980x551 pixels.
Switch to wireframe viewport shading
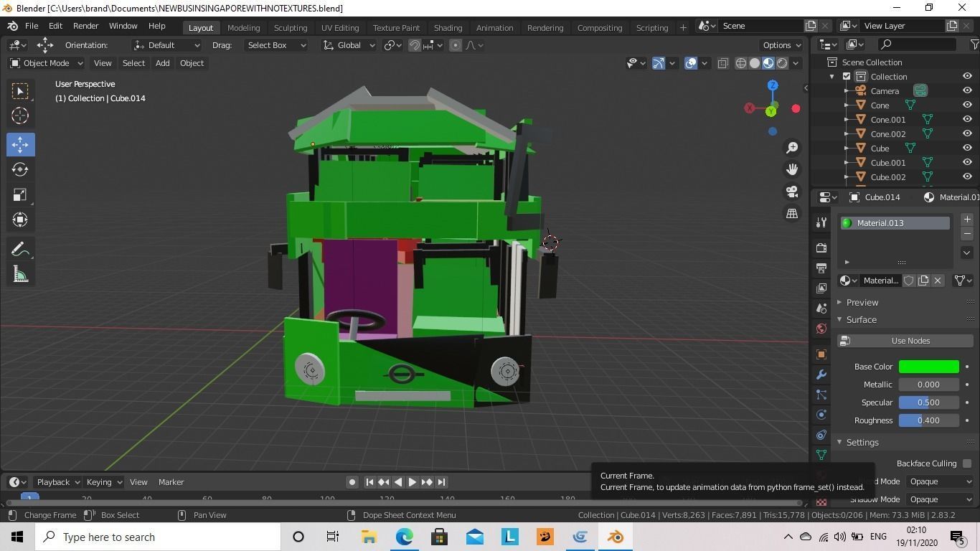[x=741, y=63]
